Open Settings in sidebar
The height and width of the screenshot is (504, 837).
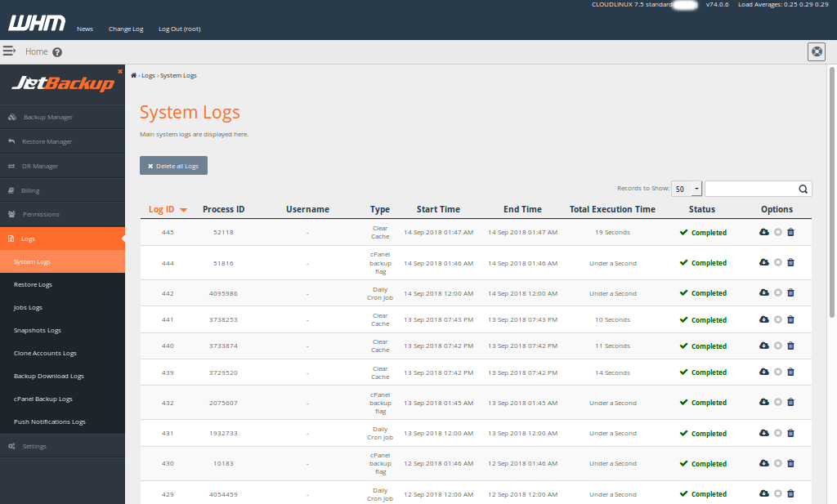point(62,446)
